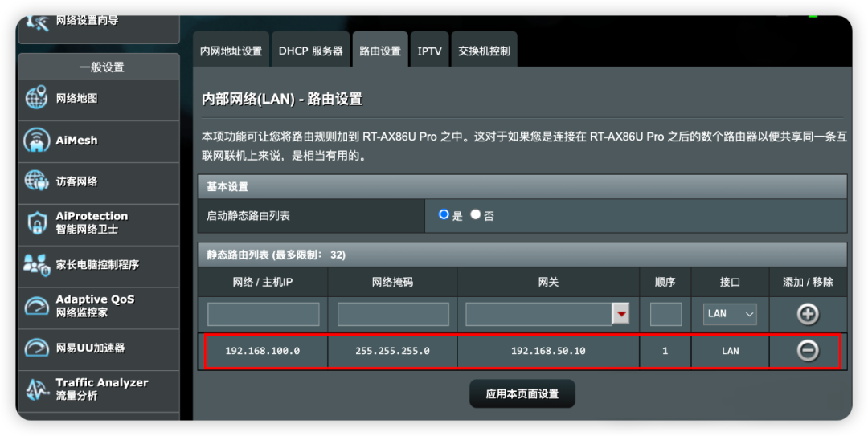Open 家长电脑控制程序 family icon
868x436 pixels.
tap(37, 264)
